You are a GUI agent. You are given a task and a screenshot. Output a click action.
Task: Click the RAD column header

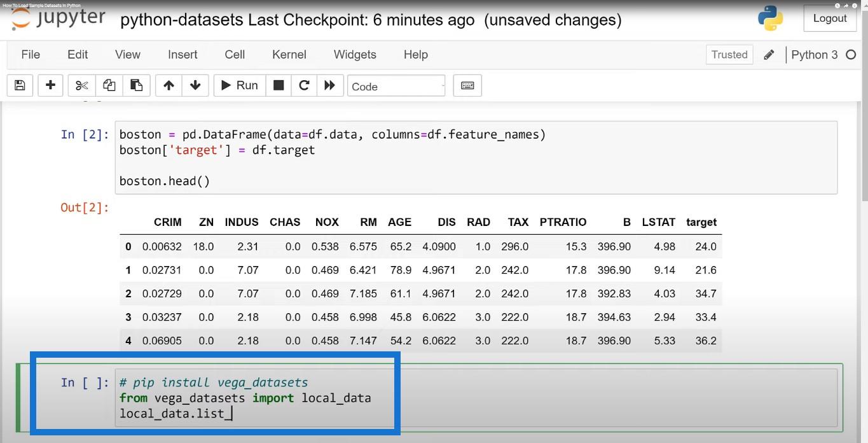tap(478, 222)
